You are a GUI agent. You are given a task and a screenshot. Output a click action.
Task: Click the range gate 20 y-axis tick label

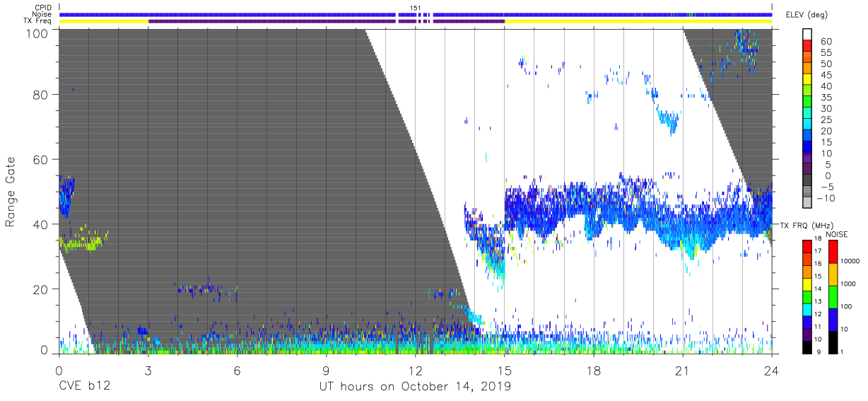(41, 289)
